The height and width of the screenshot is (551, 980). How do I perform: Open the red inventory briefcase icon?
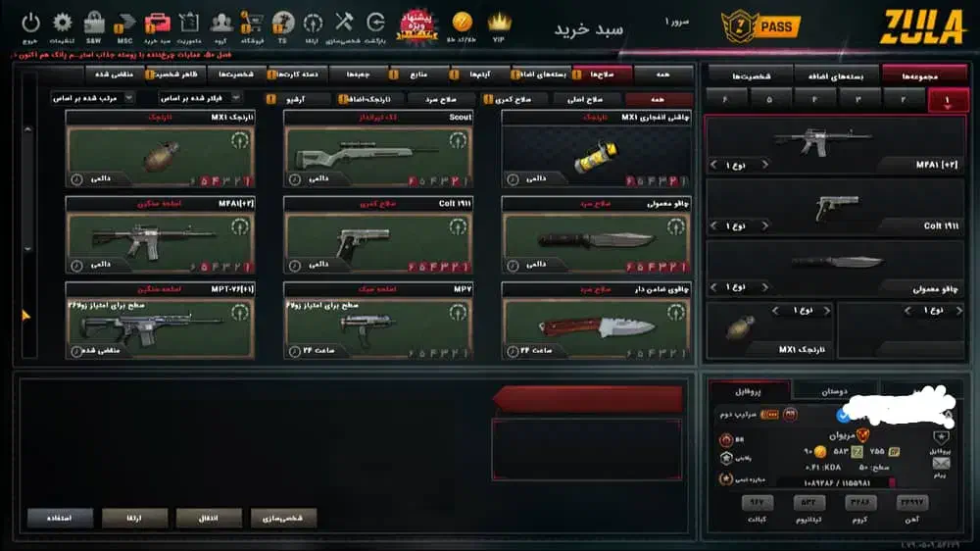(x=158, y=24)
